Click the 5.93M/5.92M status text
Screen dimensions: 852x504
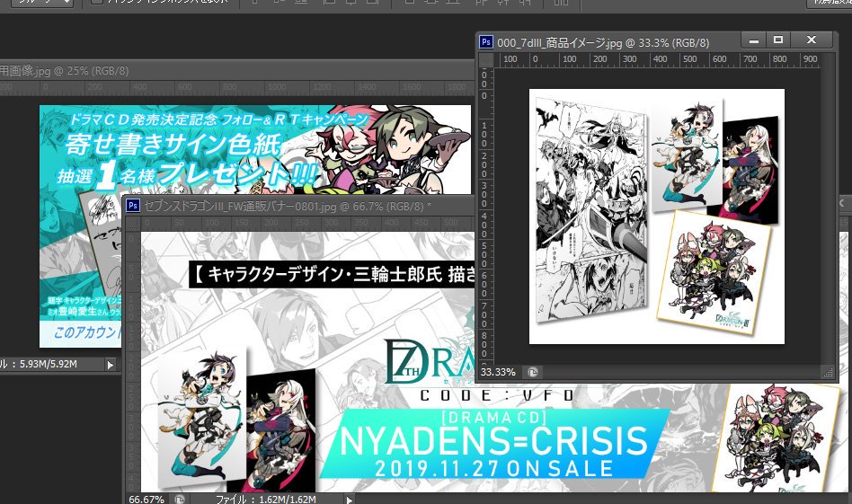[48, 364]
